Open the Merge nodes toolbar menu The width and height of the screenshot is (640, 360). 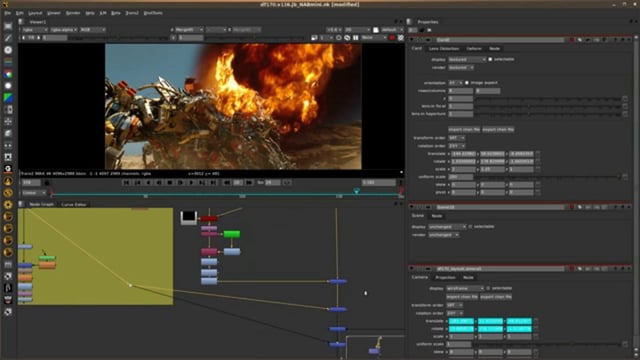point(8,109)
